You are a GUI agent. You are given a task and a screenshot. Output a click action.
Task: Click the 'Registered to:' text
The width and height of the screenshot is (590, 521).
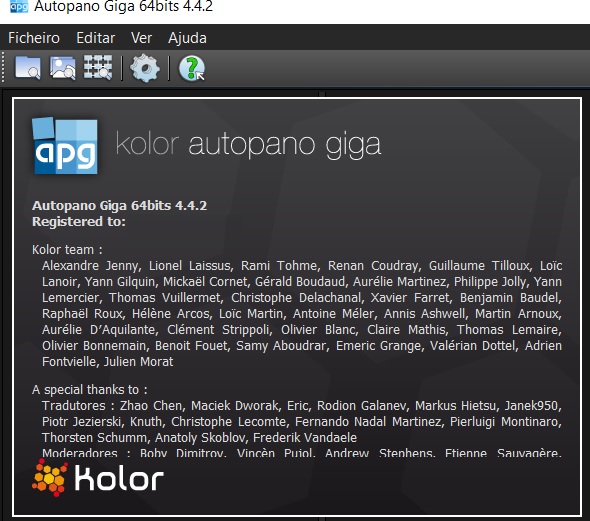click(79, 222)
